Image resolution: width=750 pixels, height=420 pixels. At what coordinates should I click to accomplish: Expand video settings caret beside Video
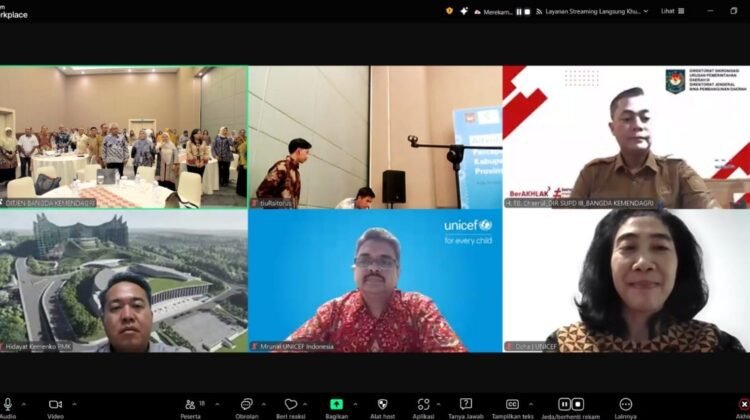pos(74,405)
